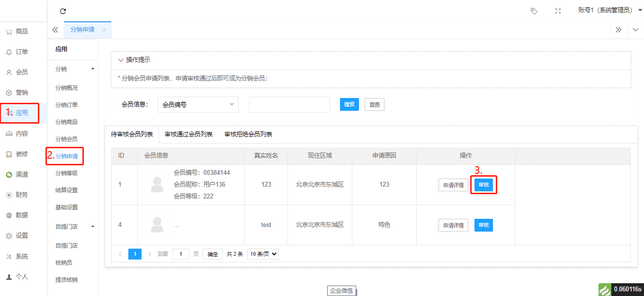
Task: Close the 分销申请 tab
Action: click(x=104, y=30)
